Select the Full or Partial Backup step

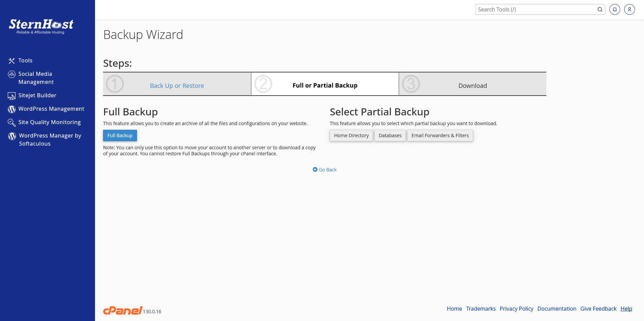[325, 85]
